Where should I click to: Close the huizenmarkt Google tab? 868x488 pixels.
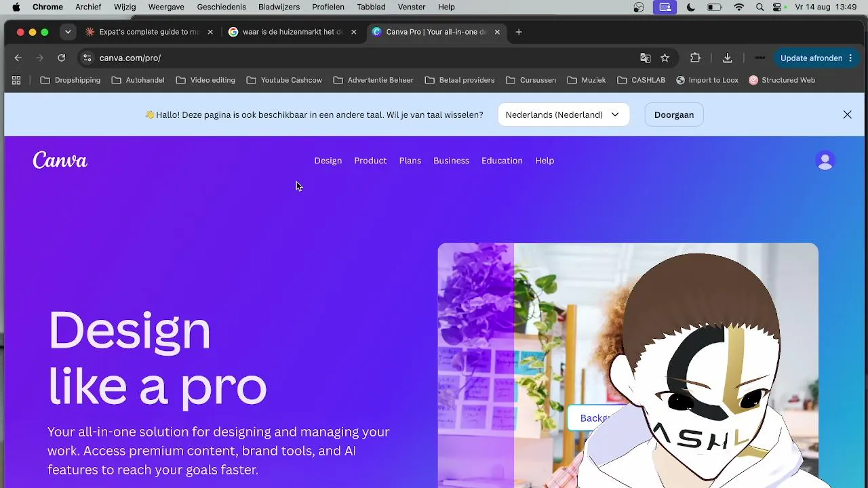(353, 32)
